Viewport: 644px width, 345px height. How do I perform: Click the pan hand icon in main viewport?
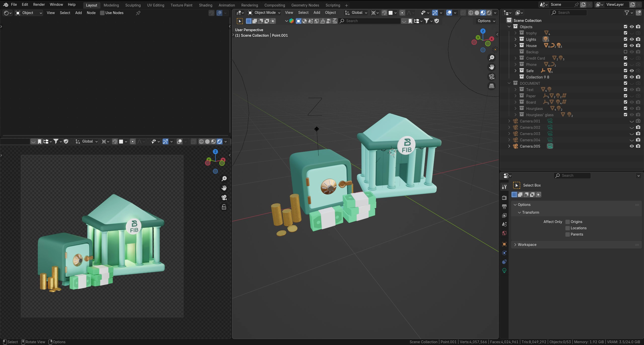tap(491, 67)
